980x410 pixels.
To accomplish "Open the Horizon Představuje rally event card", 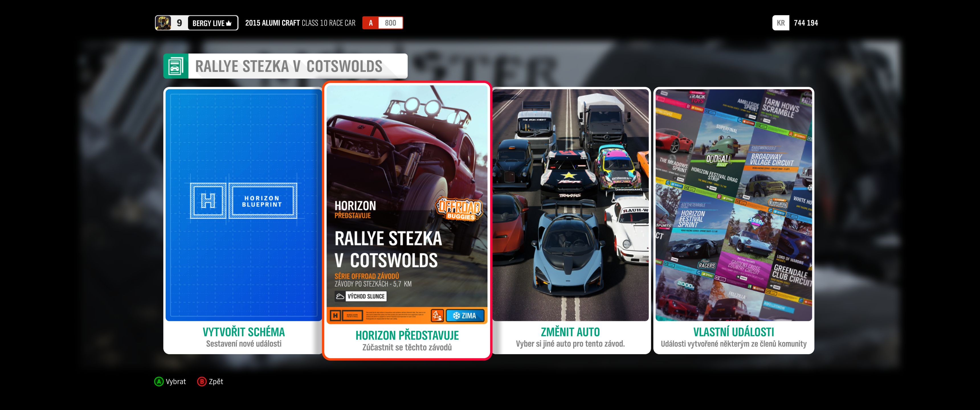I will coord(407,221).
